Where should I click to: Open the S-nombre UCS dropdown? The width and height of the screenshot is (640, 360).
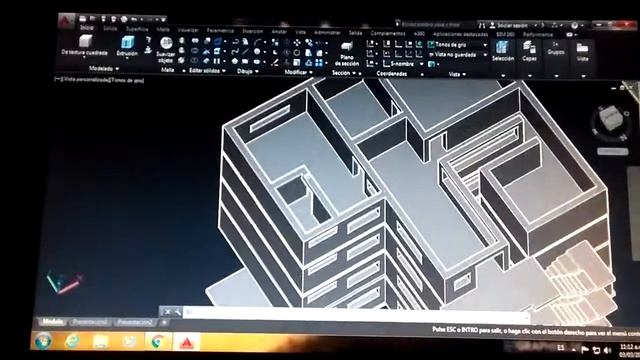[404, 64]
